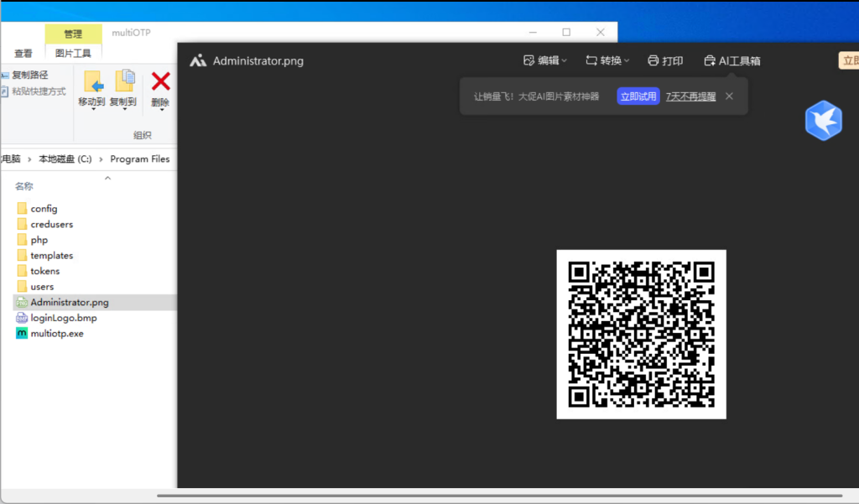The image size is (859, 504).
Task: Expand the 删除 delete dropdown arrow
Action: click(160, 110)
